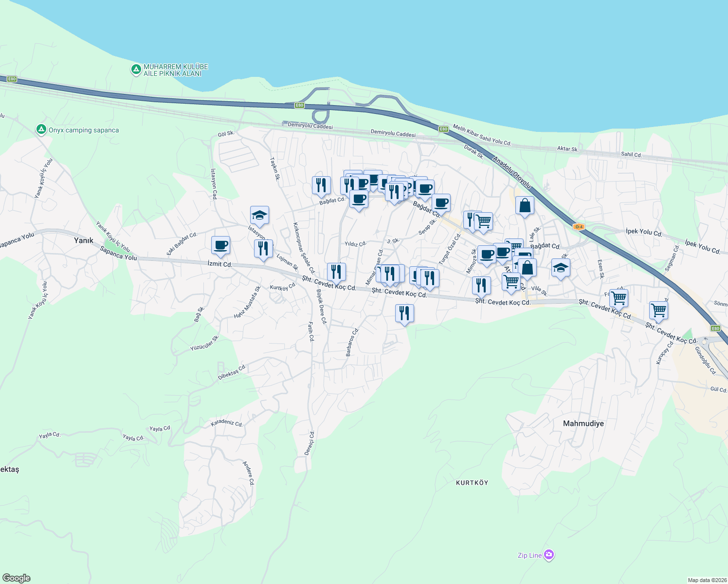Click the KURTKÖY area label
Screen dimensions: 728x584
tap(472, 483)
